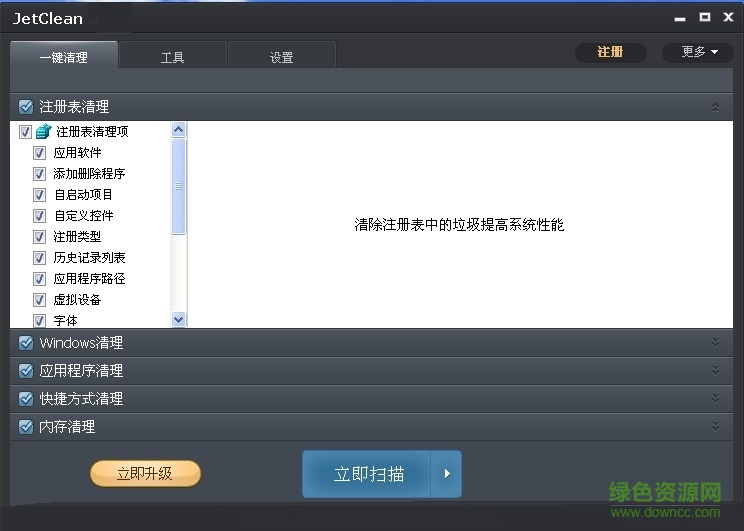Click the Windows清理 section title
This screenshot has width=744, height=531.
81,343
